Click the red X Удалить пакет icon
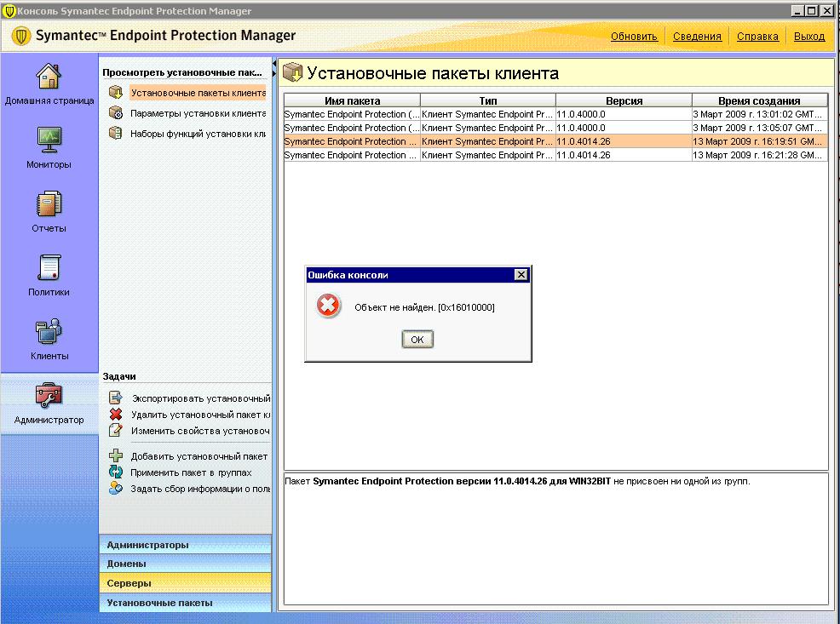This screenshot has height=624, width=840. pyautogui.click(x=116, y=415)
